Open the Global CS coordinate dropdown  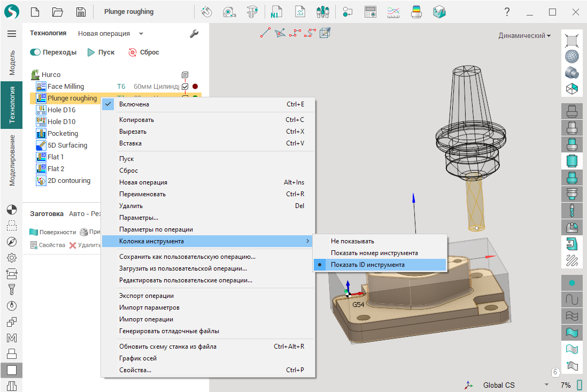coord(546,385)
